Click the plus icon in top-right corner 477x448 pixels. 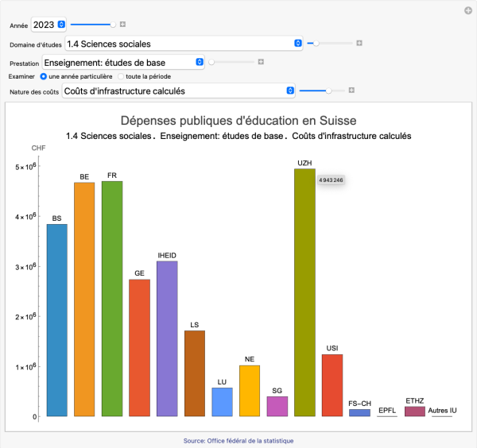point(468,10)
